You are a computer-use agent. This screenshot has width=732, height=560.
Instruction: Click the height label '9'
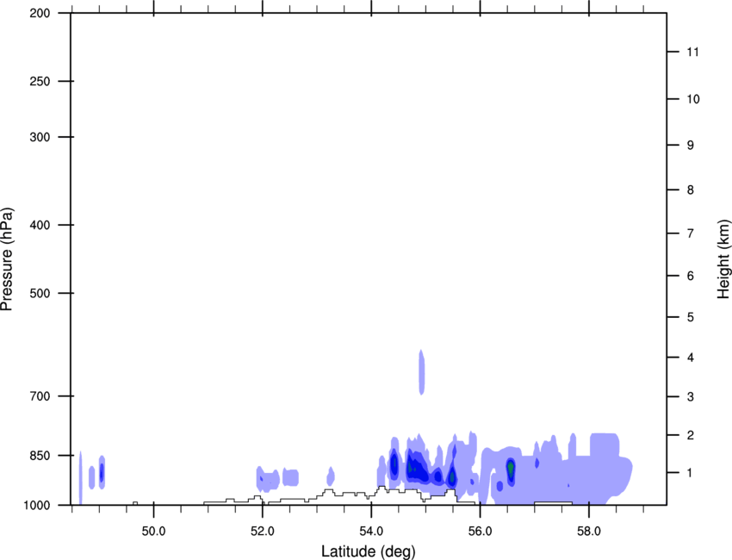tap(691, 146)
